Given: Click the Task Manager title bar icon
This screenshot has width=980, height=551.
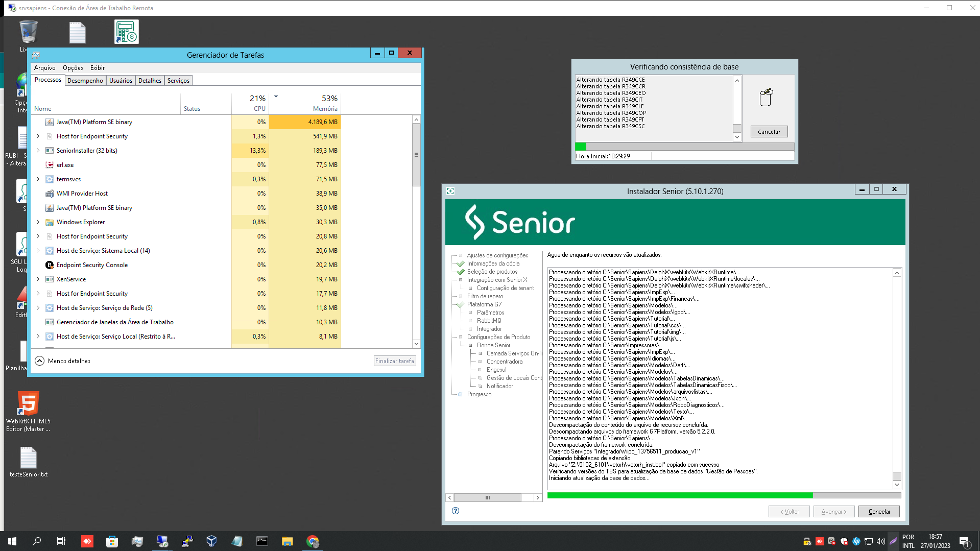Looking at the screenshot, I should tap(36, 55).
